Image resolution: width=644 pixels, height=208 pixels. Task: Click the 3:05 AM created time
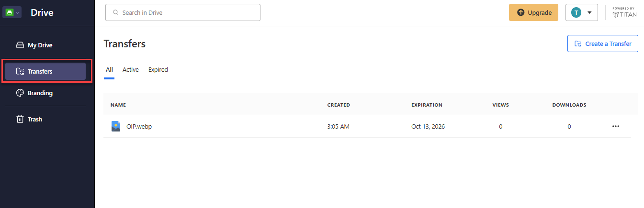338,127
